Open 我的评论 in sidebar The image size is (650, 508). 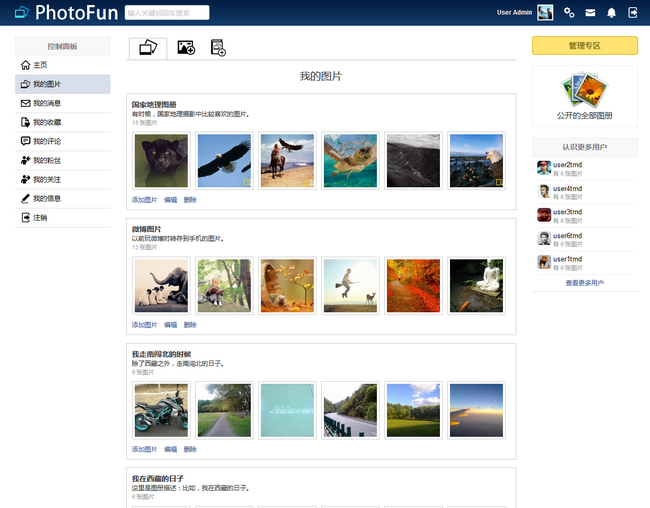pos(63,141)
